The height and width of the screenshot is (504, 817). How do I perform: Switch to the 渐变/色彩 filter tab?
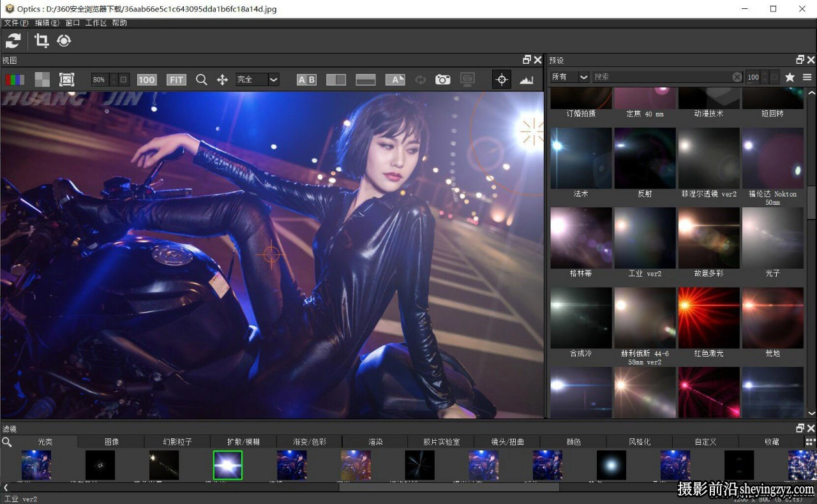coord(310,441)
